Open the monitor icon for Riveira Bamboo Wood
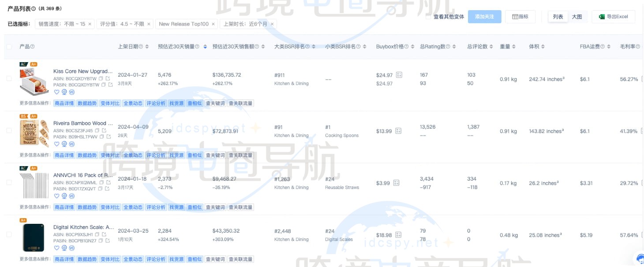Screen dimensions: 644x267 tap(64, 144)
